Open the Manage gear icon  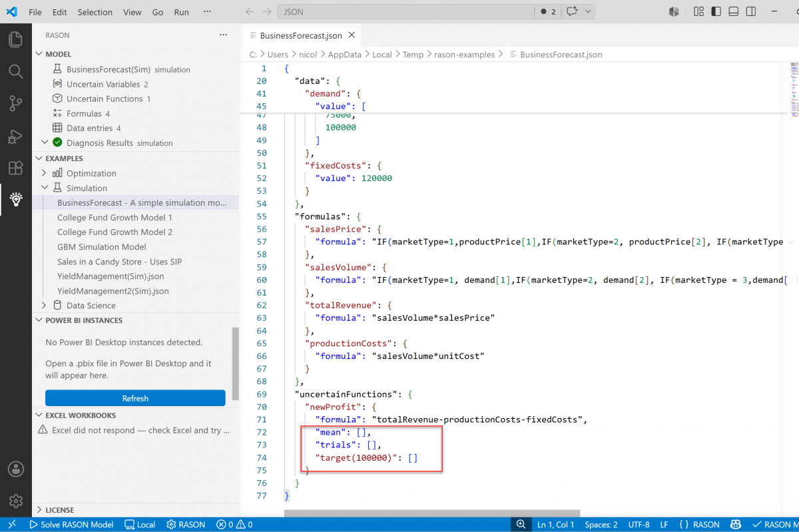tap(15, 501)
